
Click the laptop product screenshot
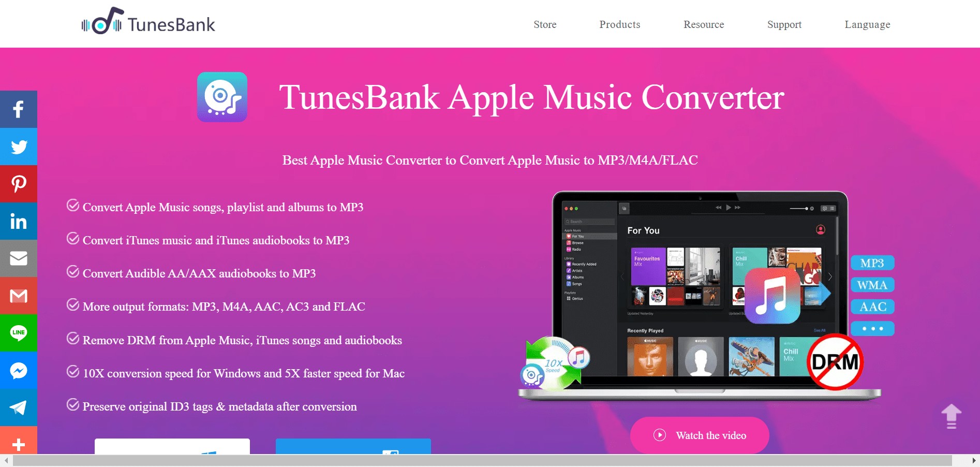click(x=700, y=295)
